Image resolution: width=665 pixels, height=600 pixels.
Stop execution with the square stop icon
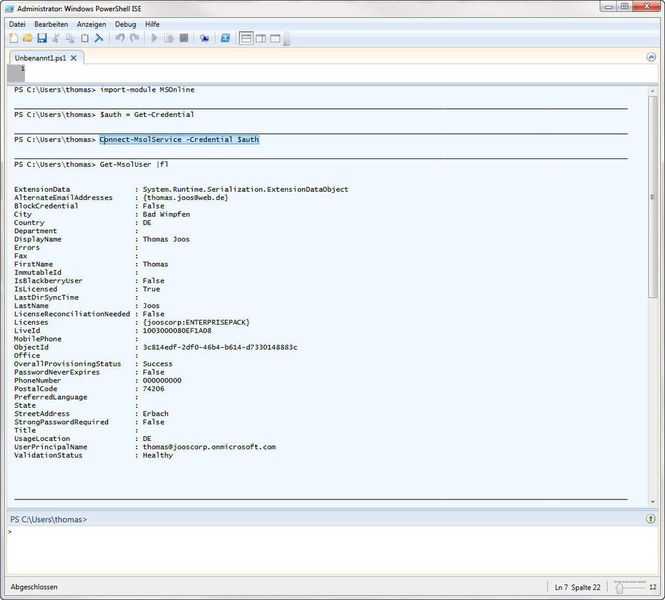184,39
